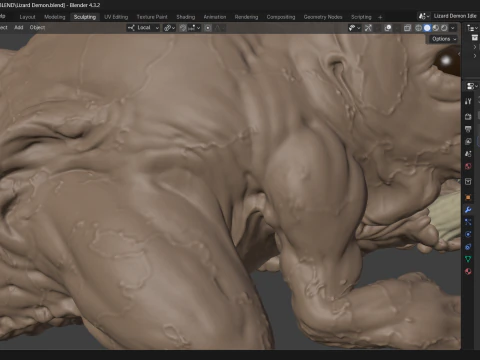The width and height of the screenshot is (480, 360).
Task: Open the World properties tab
Action: [468, 166]
